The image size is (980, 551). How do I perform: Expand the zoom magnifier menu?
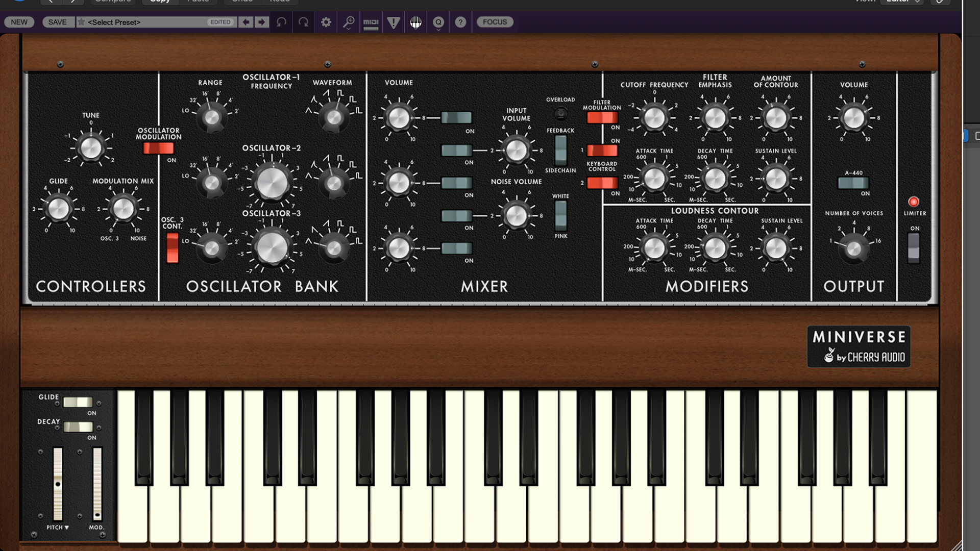(x=349, y=22)
